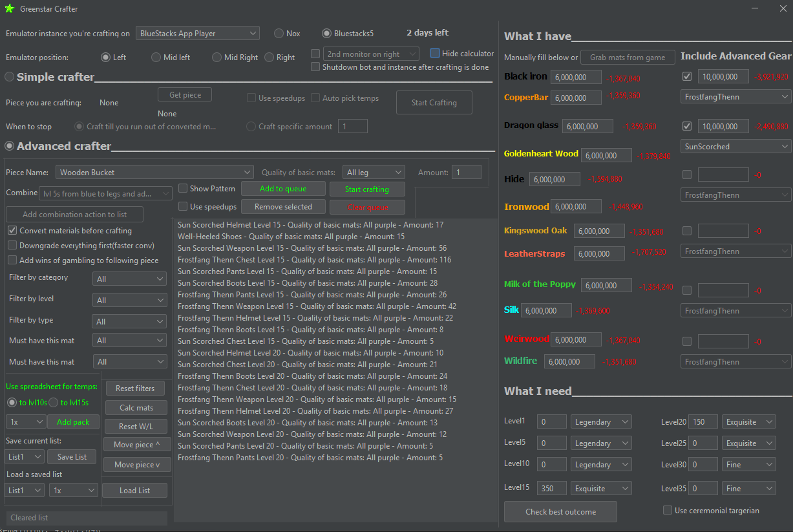The image size is (793, 532).
Task: Open the Level30 Fine quality dropdown
Action: [x=748, y=464]
